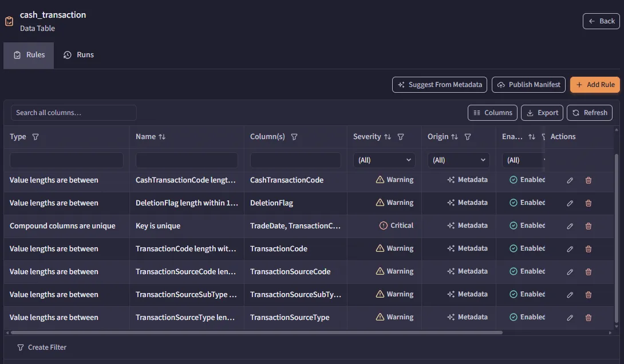
Task: Click the Add Rule button
Action: coord(595,85)
